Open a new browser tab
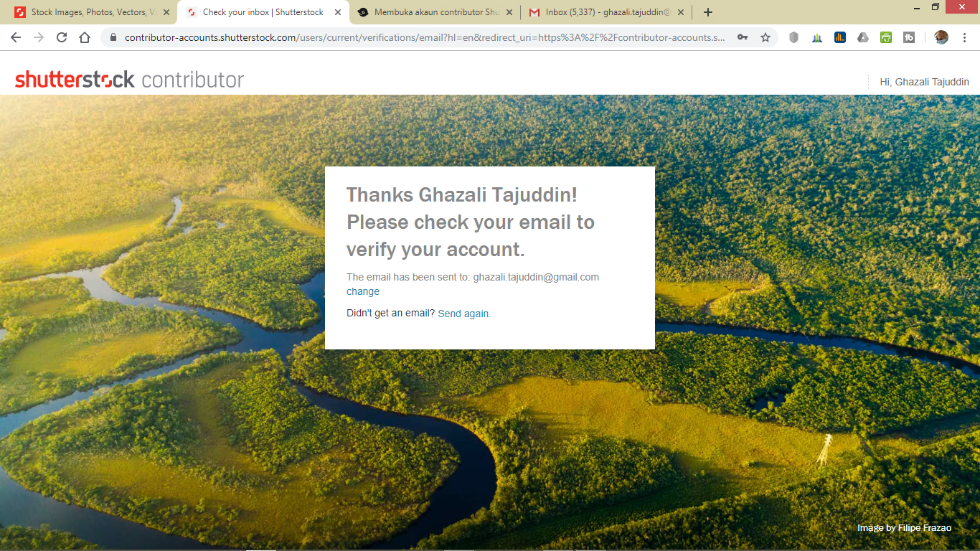This screenshot has height=551, width=980. [x=708, y=12]
